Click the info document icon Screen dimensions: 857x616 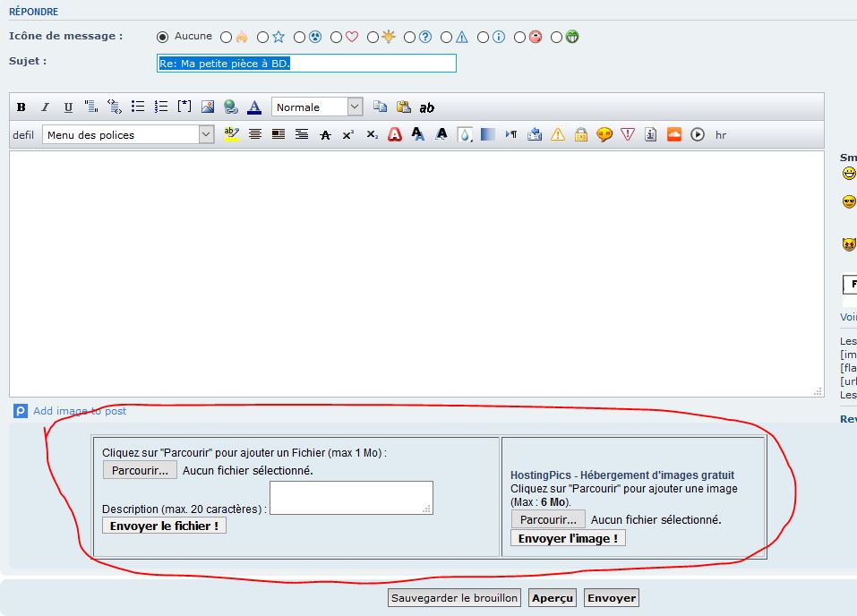[650, 134]
